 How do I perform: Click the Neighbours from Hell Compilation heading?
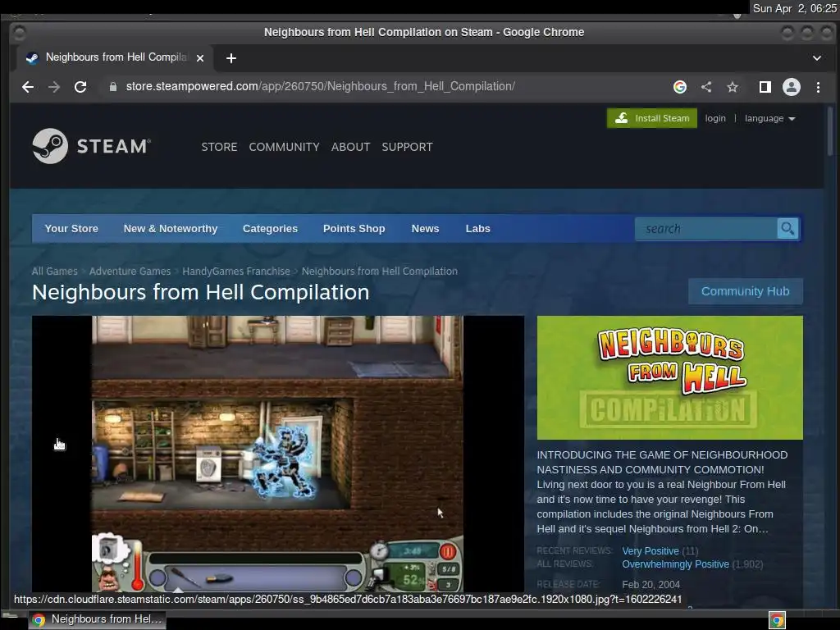point(200,293)
